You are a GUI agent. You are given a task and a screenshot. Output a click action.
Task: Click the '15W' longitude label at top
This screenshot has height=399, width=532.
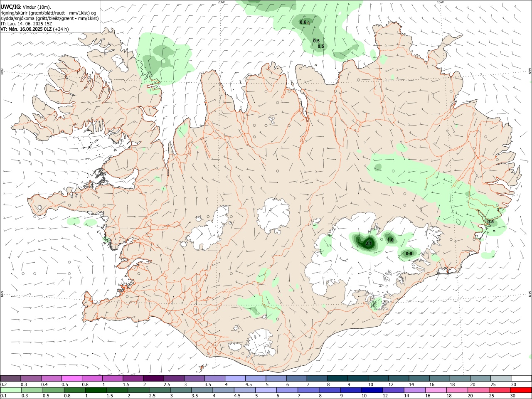pyautogui.click(x=440, y=2)
